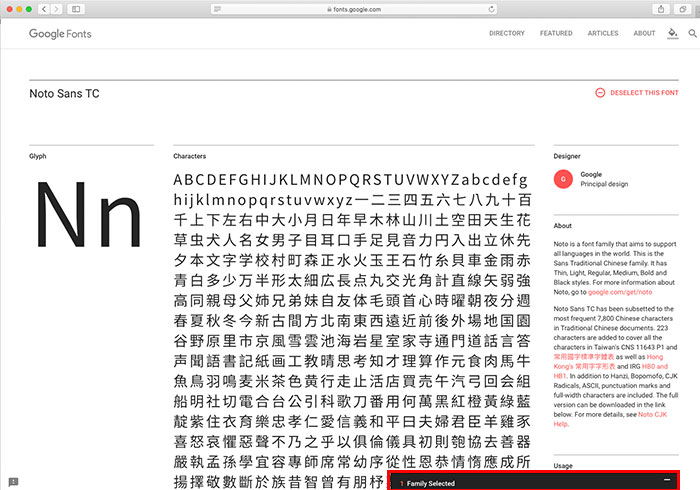Open the Google Fonts logo homepage
Image resolution: width=700 pixels, height=490 pixels.
[60, 34]
